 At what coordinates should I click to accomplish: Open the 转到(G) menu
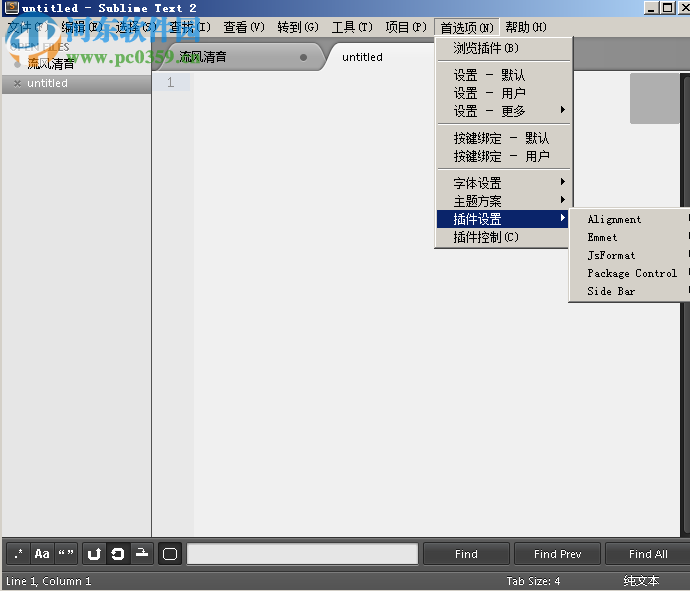click(298, 27)
